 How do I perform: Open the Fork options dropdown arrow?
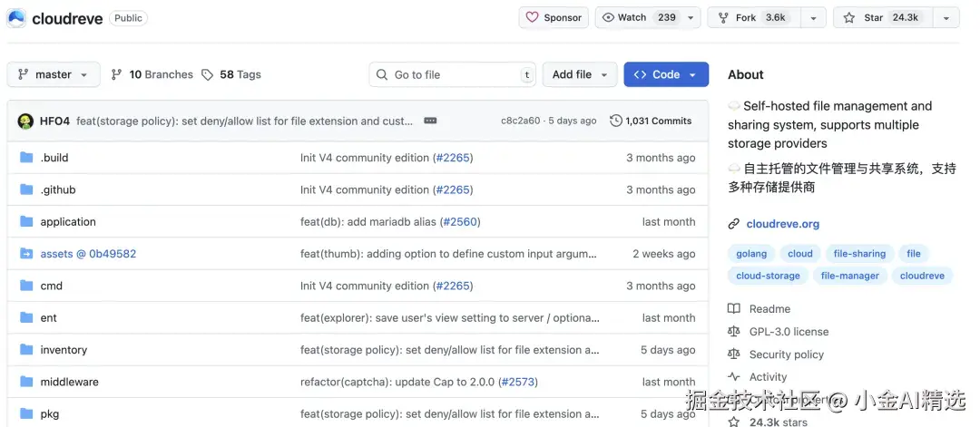click(813, 18)
